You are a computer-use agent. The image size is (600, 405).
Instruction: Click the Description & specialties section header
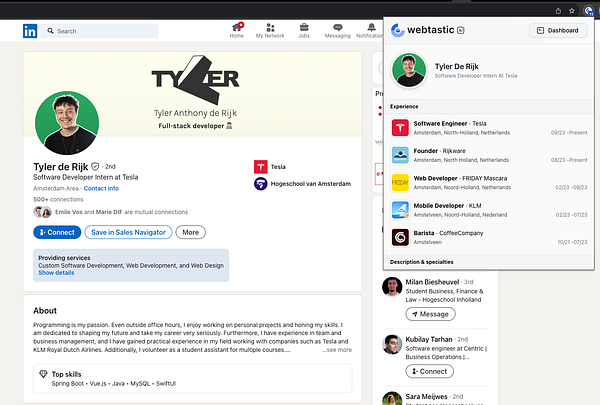coord(489,262)
